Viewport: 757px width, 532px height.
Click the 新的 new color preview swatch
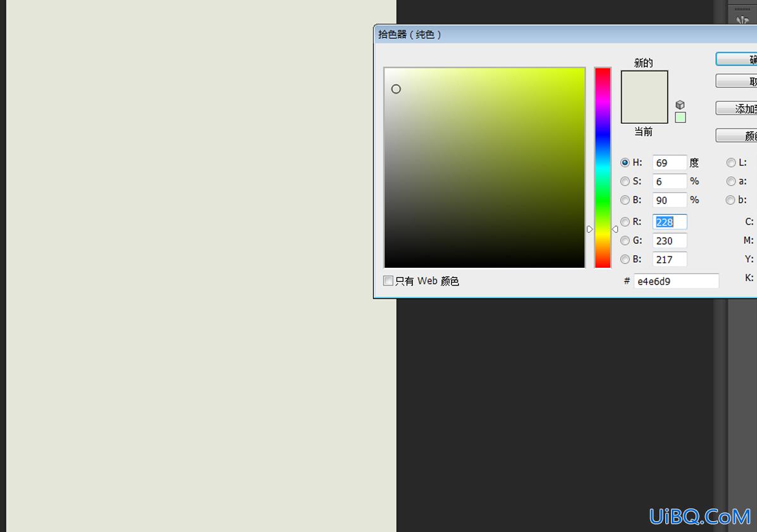tap(644, 85)
